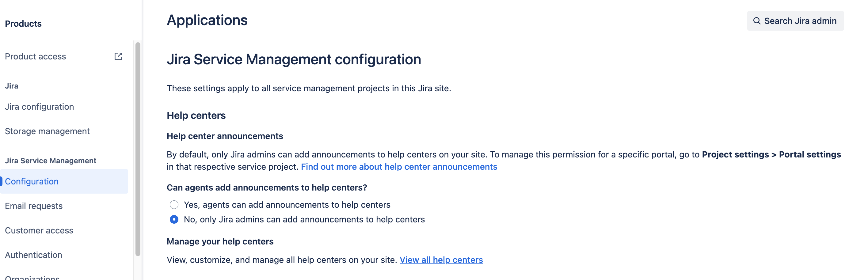868x280 pixels.
Task: Open Organizations sidebar item
Action: 32,277
